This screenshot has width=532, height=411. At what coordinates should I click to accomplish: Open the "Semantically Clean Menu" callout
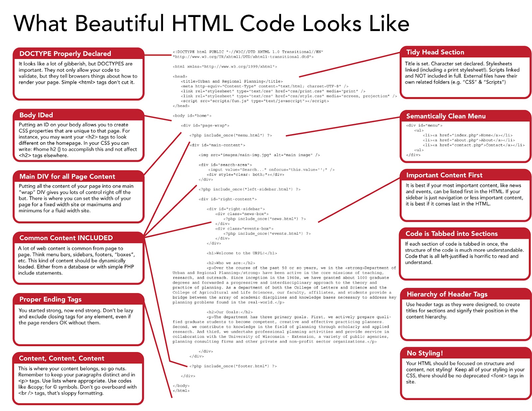coord(446,116)
